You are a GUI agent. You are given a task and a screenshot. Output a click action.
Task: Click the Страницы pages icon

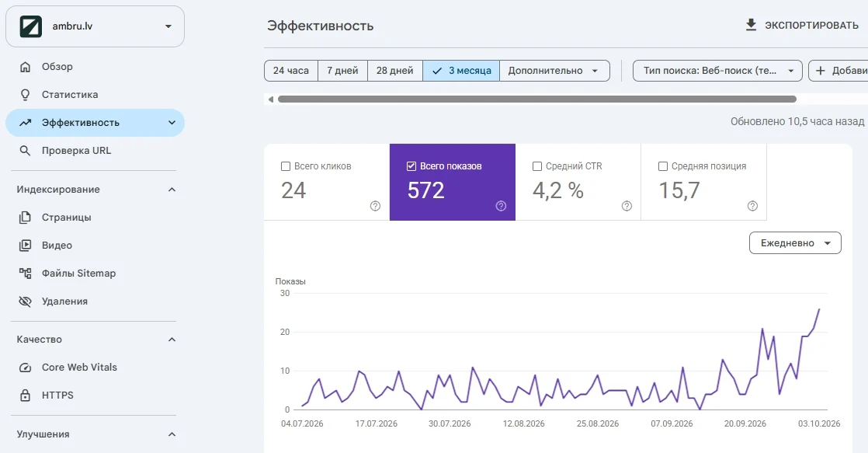[25, 218]
